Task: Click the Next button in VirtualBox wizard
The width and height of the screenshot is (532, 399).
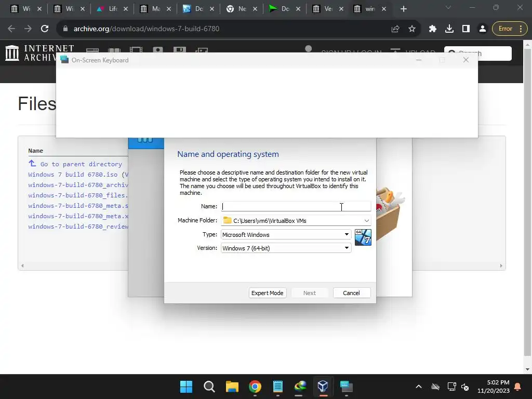Action: click(x=310, y=293)
